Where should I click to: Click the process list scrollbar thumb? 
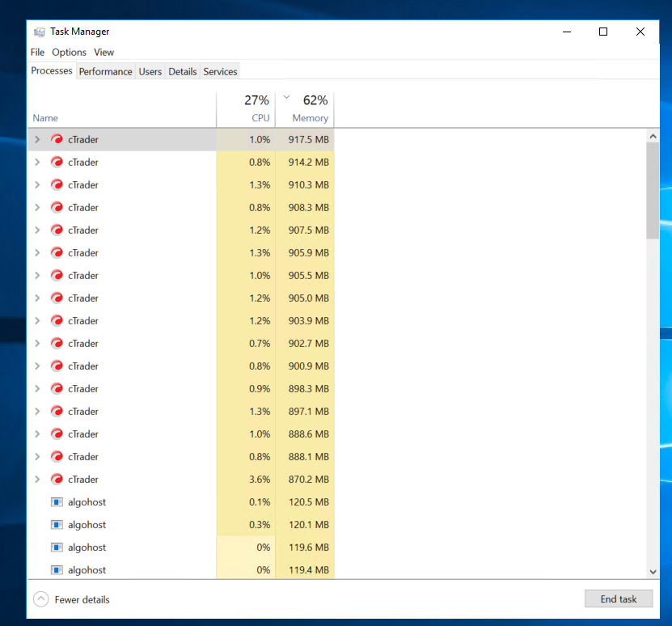(653, 191)
